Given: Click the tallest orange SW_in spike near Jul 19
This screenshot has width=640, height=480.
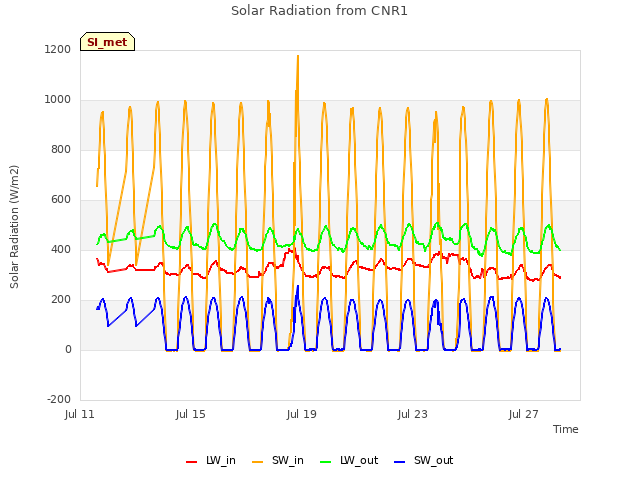Looking at the screenshot, I should click(298, 57).
